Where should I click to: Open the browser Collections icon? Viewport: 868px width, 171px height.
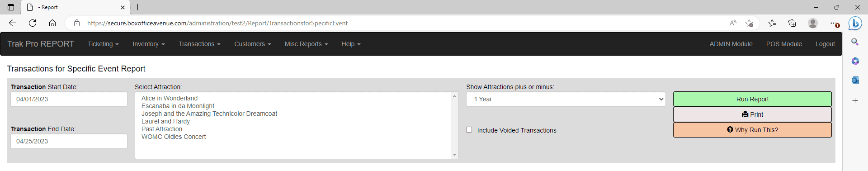tap(792, 23)
